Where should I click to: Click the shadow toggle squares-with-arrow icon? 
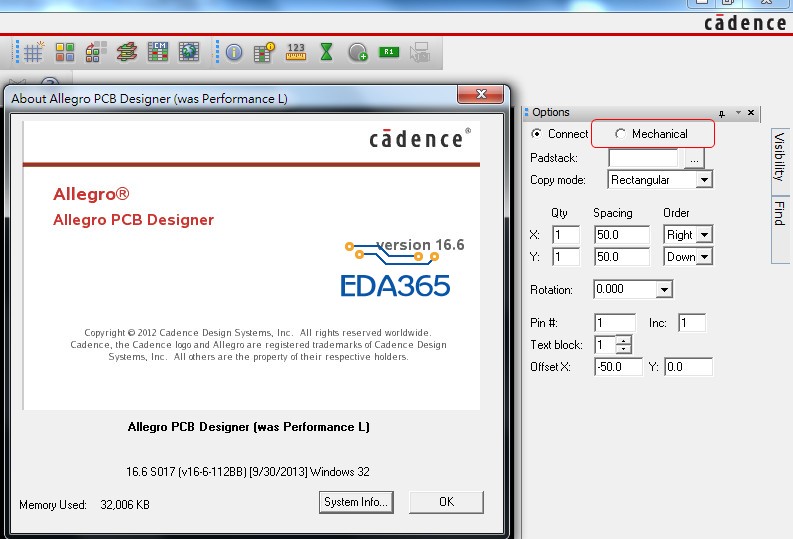pyautogui.click(x=96, y=52)
